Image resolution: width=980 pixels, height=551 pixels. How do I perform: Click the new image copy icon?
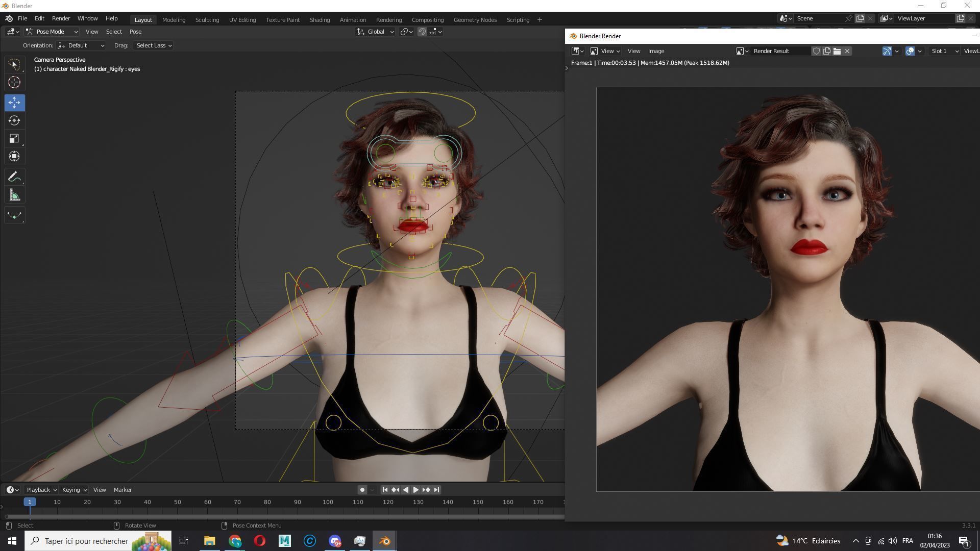coord(827,51)
